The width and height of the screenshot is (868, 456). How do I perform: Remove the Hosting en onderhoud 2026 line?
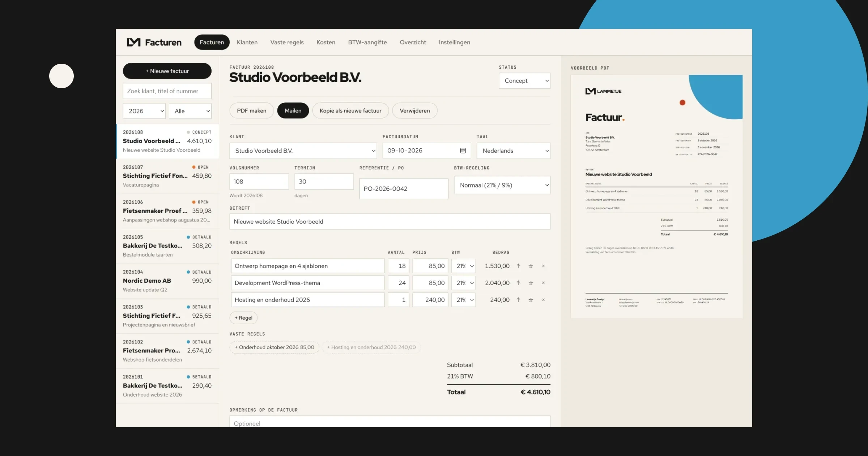(543, 300)
